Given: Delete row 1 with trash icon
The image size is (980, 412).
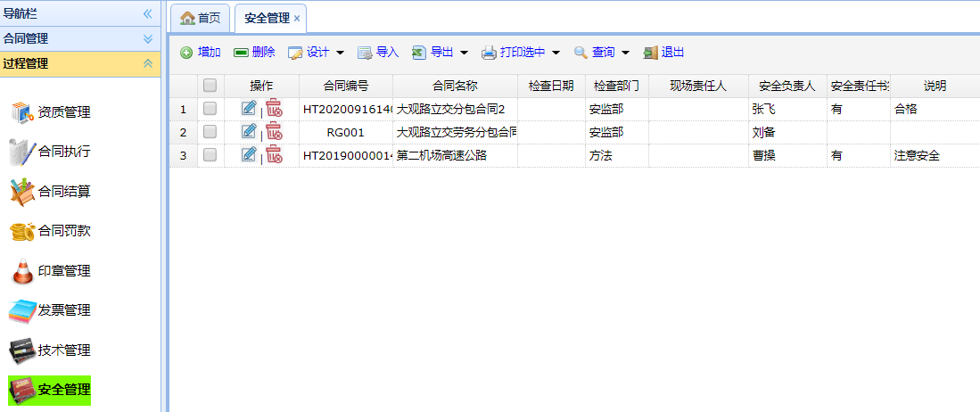Looking at the screenshot, I should [x=274, y=108].
